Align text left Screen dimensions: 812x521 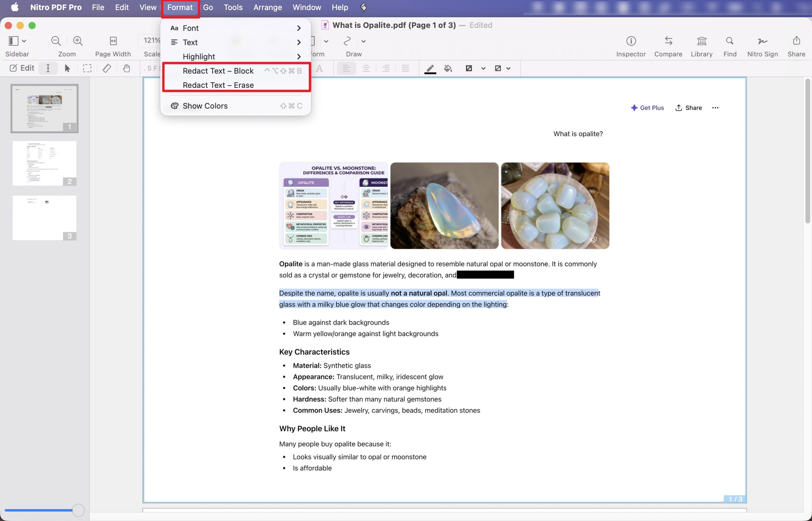tap(346, 68)
